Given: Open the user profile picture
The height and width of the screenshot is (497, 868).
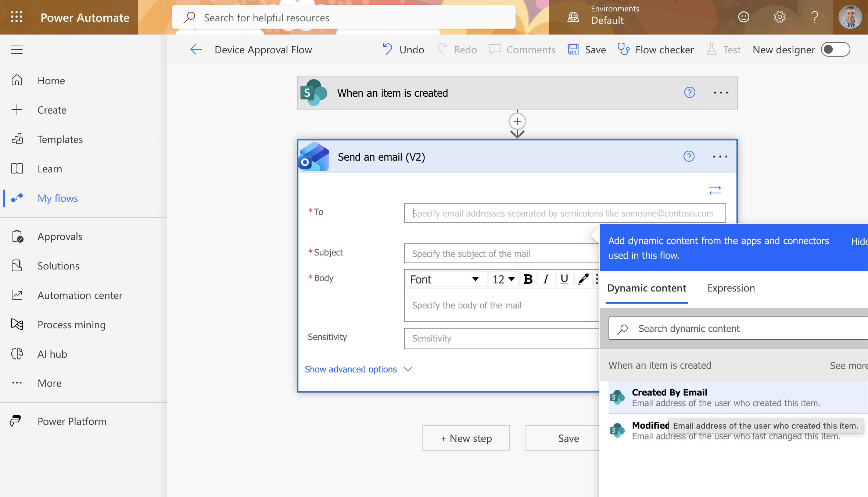Looking at the screenshot, I should [x=850, y=17].
